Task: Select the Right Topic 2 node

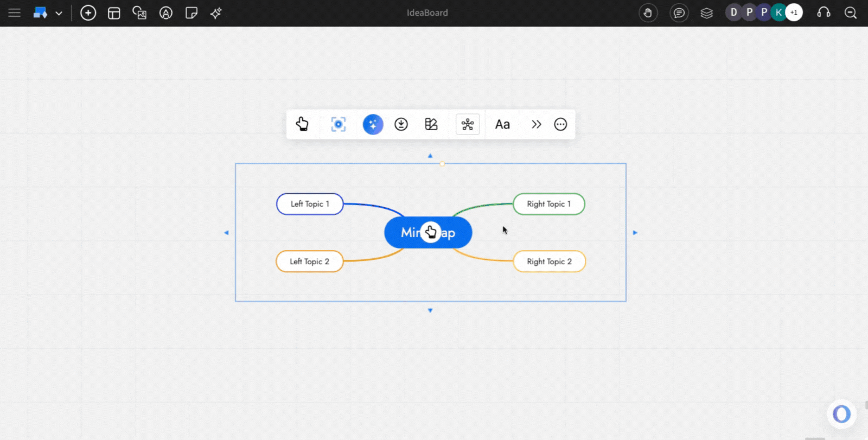Action: pos(550,262)
